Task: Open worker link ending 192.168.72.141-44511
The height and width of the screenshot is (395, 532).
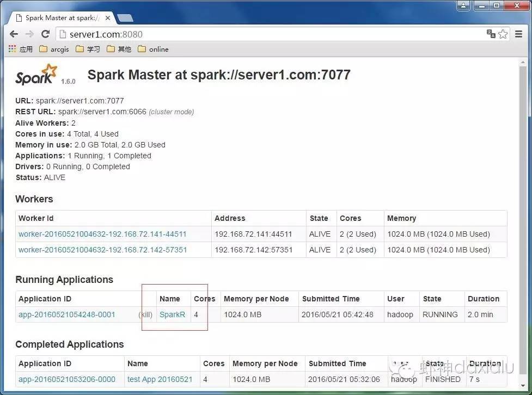Action: point(102,234)
